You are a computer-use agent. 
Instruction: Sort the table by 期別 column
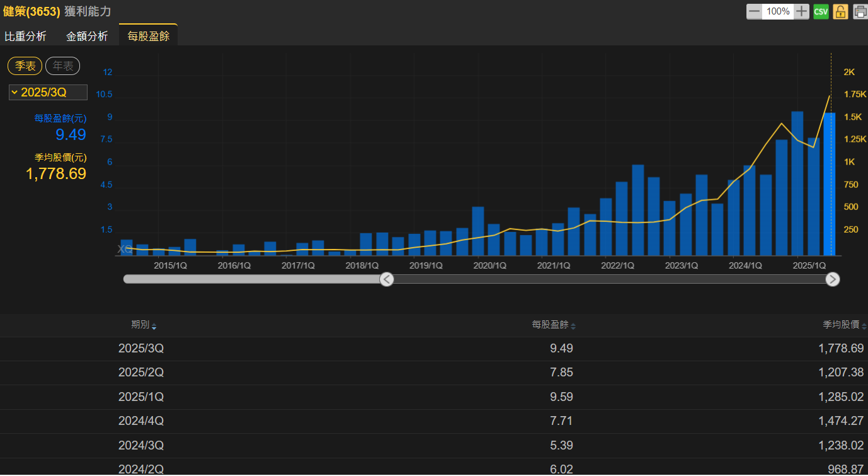coord(144,325)
